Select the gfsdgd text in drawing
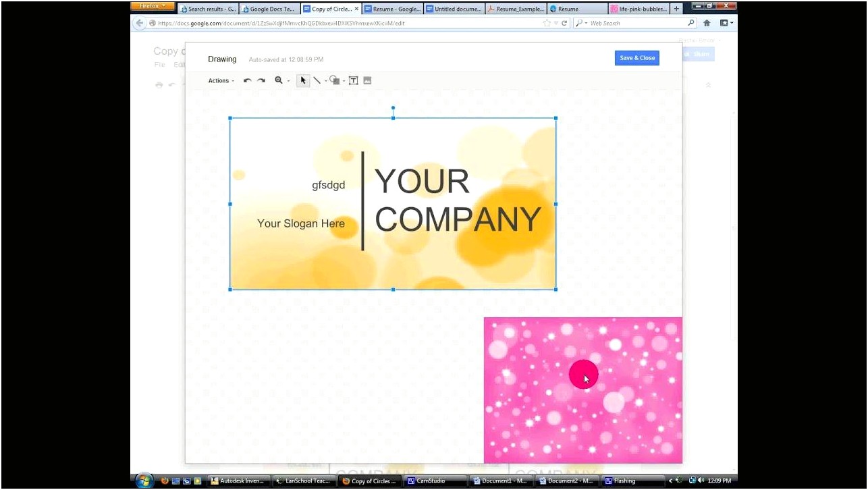Screen dimensions: 868x490 click(329, 186)
